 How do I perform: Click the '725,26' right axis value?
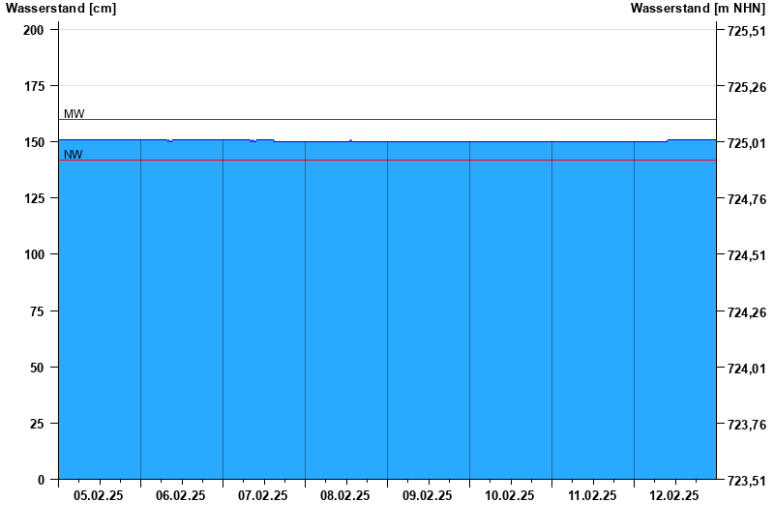pos(747,87)
